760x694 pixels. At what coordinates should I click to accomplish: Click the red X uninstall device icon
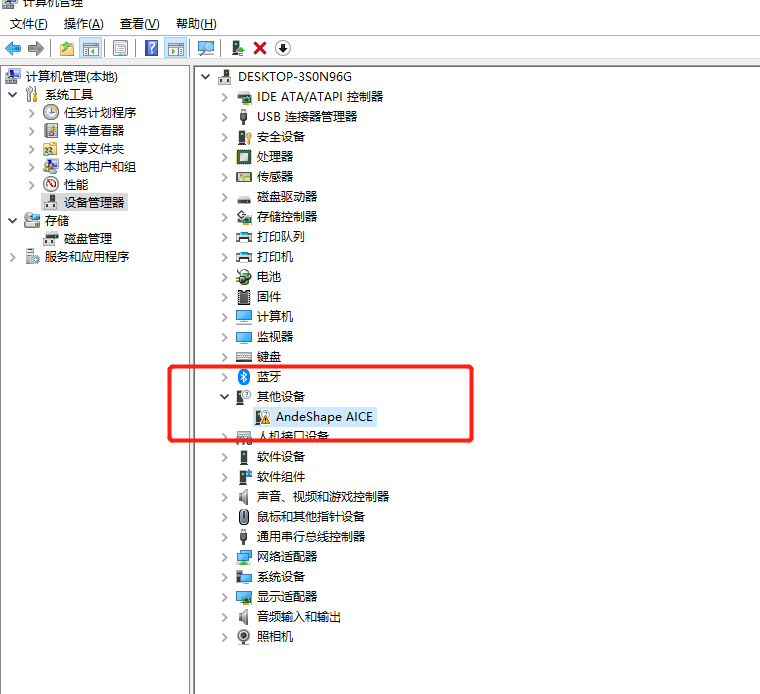point(260,48)
